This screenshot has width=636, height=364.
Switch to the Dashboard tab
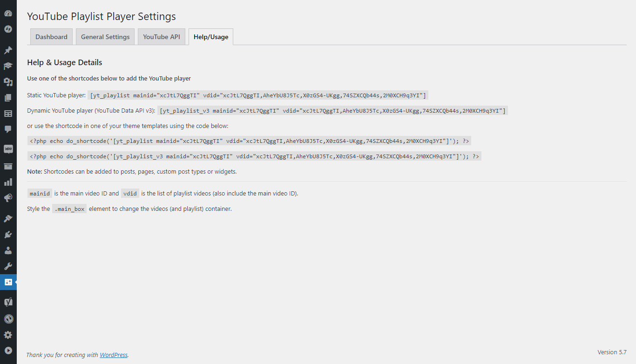[51, 37]
